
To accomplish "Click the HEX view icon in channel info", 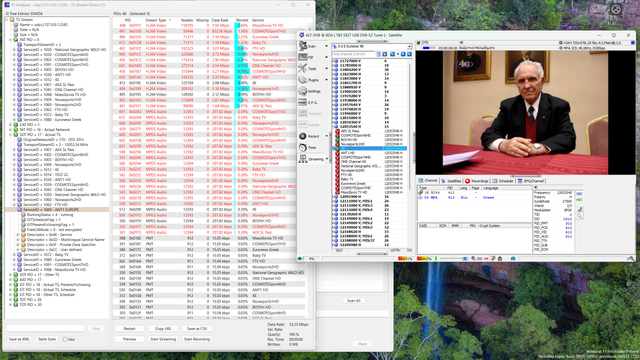I will coord(579,200).
